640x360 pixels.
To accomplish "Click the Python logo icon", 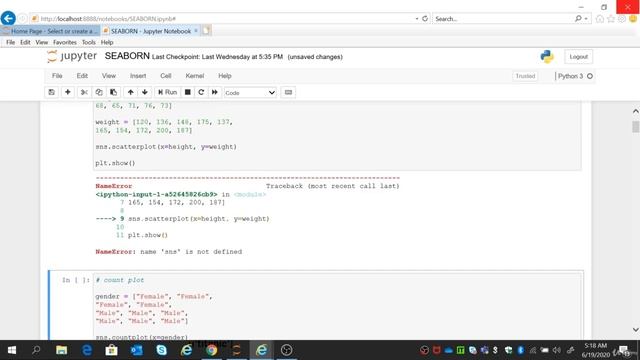I will tap(547, 57).
